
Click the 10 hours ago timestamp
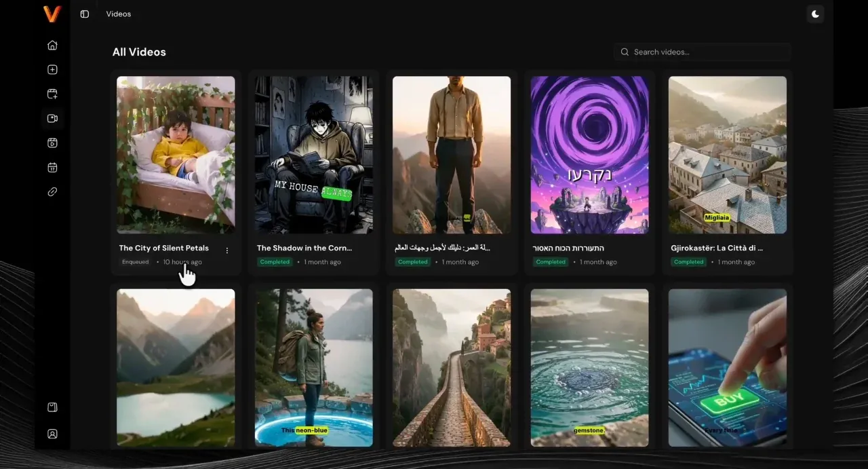click(x=182, y=262)
